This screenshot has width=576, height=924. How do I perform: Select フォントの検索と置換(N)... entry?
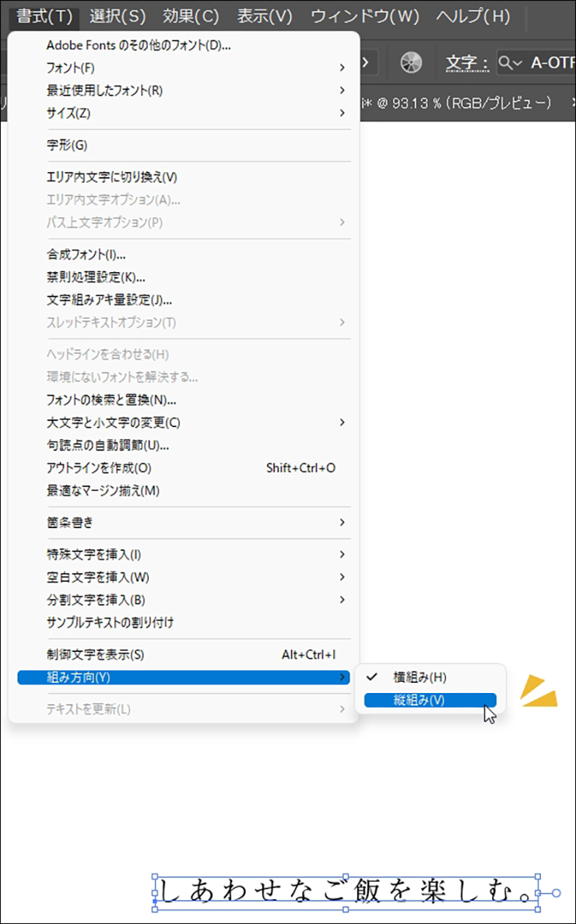coord(111,401)
